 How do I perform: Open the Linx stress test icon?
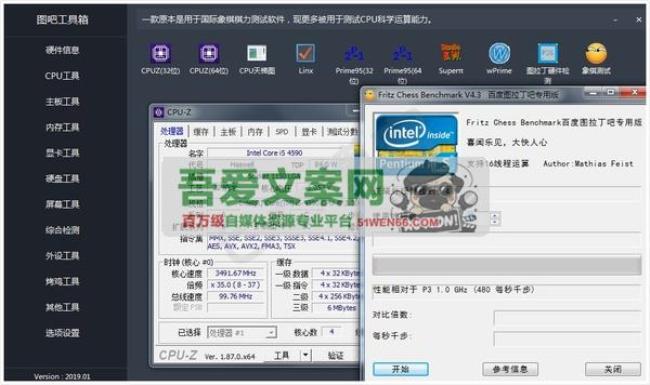[306, 54]
